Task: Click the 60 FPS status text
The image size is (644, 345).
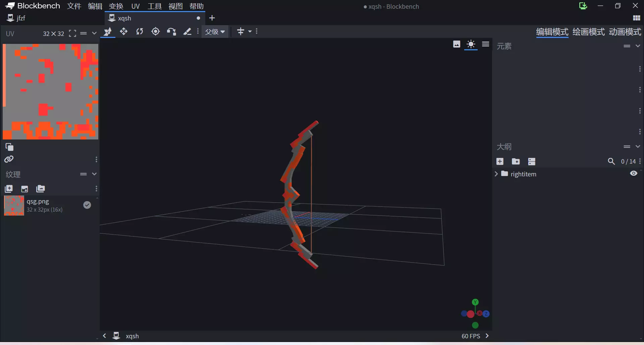Action: 471,336
